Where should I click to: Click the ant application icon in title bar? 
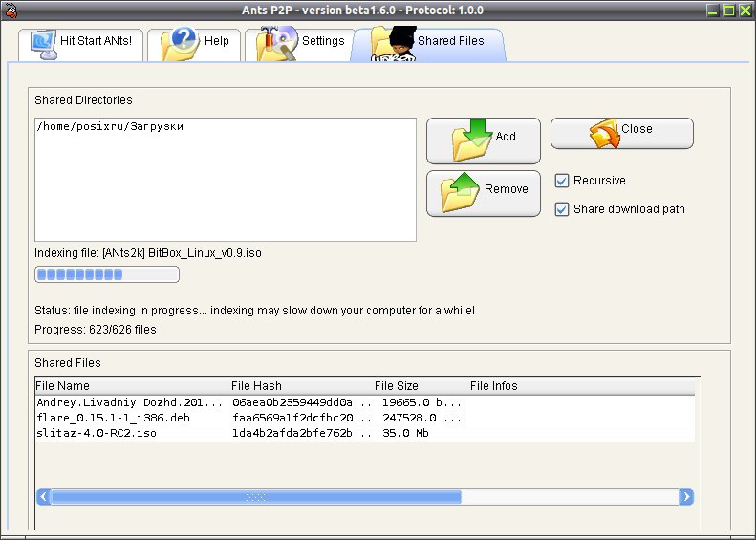click(x=10, y=10)
